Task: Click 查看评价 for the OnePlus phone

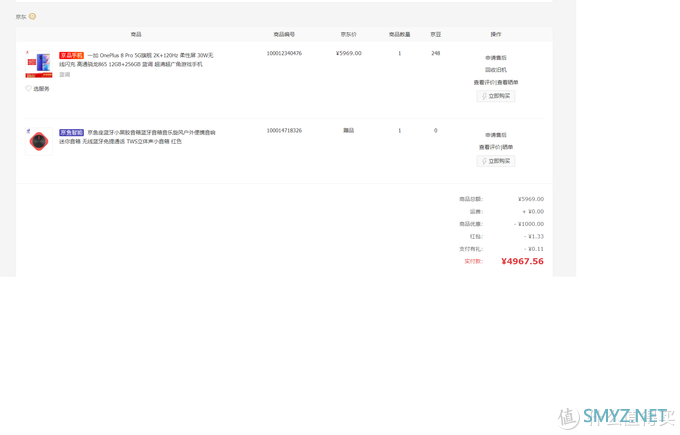Action: click(x=484, y=82)
